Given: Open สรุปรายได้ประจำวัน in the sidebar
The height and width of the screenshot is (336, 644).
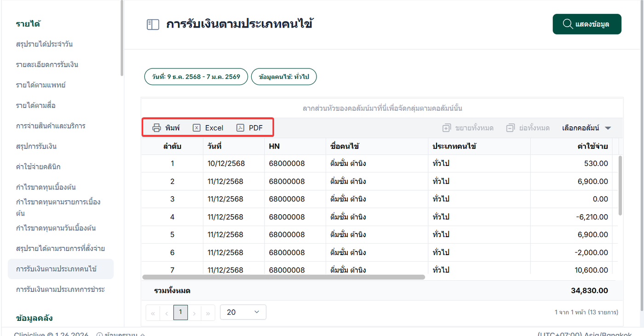Looking at the screenshot, I should (44, 44).
